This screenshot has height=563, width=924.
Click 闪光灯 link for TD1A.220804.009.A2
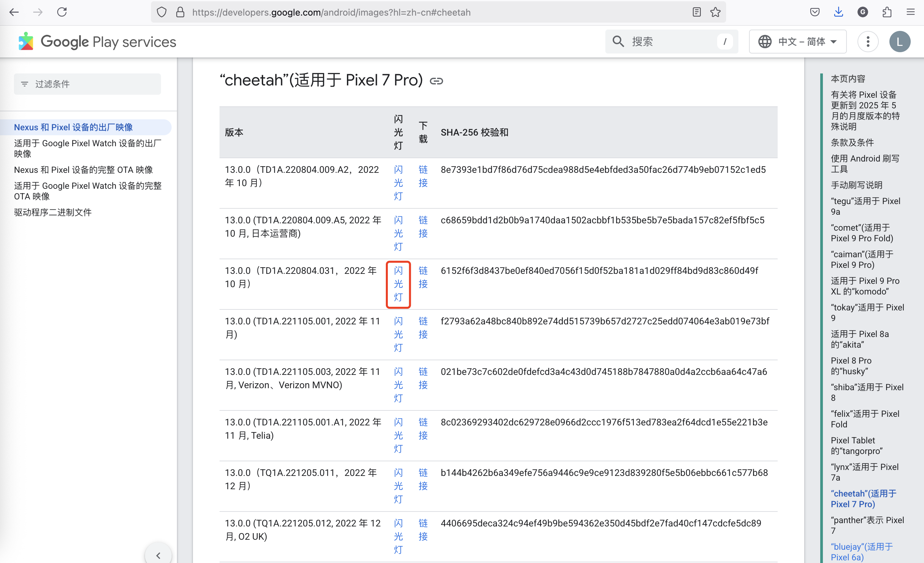click(x=398, y=183)
